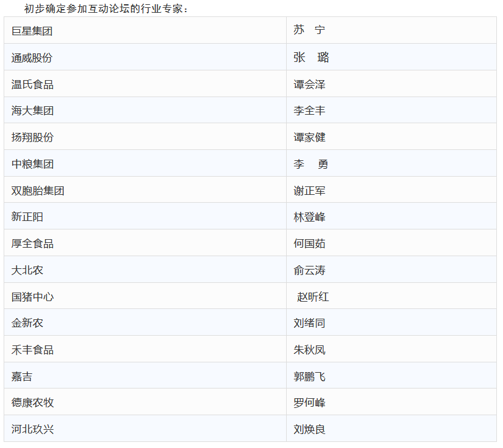Click the 扬翔股份 company cell
The height and width of the screenshot is (448, 503).
pyautogui.click(x=32, y=137)
